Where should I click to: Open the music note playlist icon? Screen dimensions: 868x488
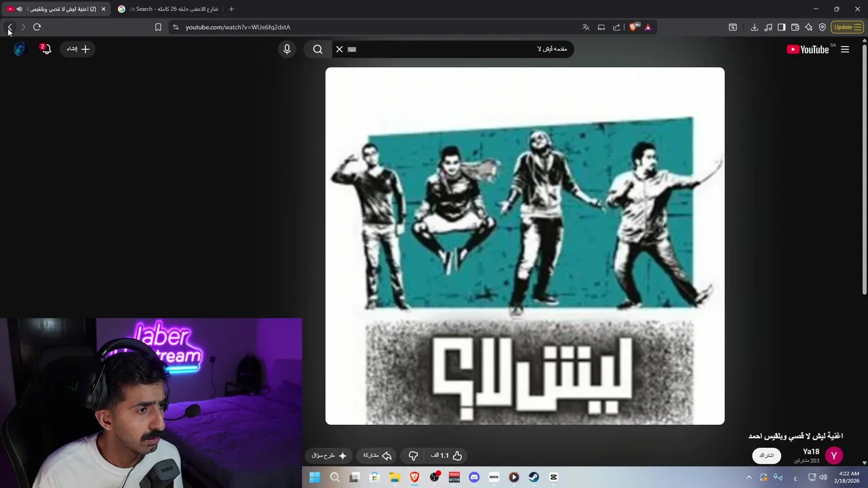[768, 27]
